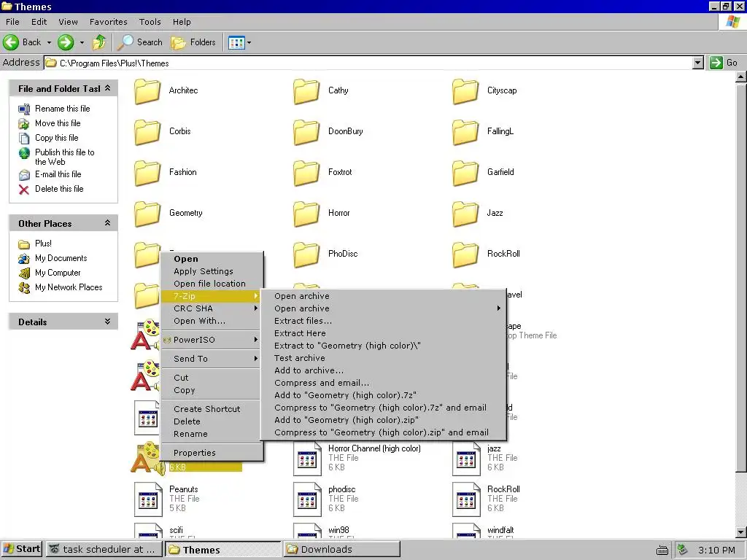Collapse the Other Places panel
This screenshot has width=747, height=560.
[x=108, y=223]
